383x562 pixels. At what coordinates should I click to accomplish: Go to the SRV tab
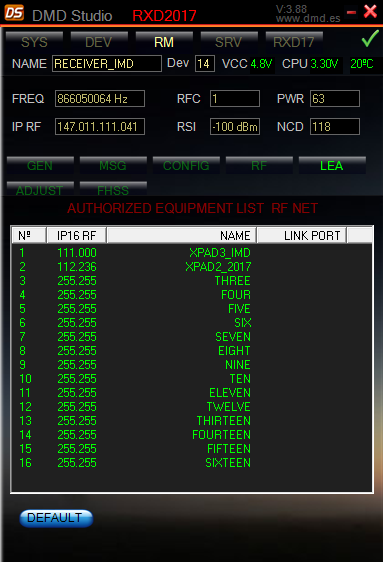[x=229, y=42]
